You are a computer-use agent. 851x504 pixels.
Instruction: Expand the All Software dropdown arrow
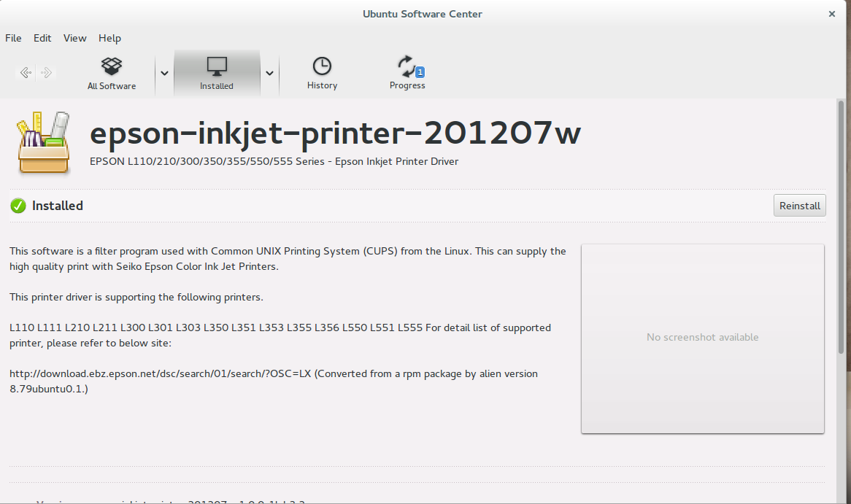point(164,73)
